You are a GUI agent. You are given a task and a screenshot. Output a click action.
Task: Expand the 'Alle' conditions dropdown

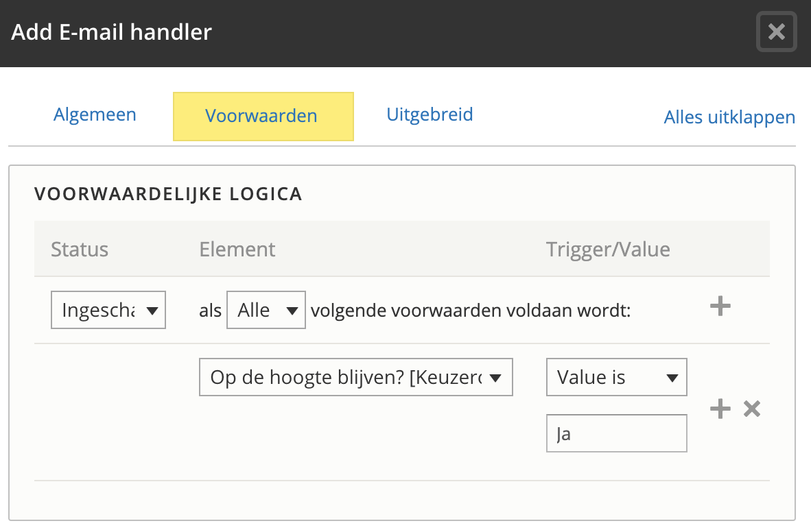tap(266, 311)
